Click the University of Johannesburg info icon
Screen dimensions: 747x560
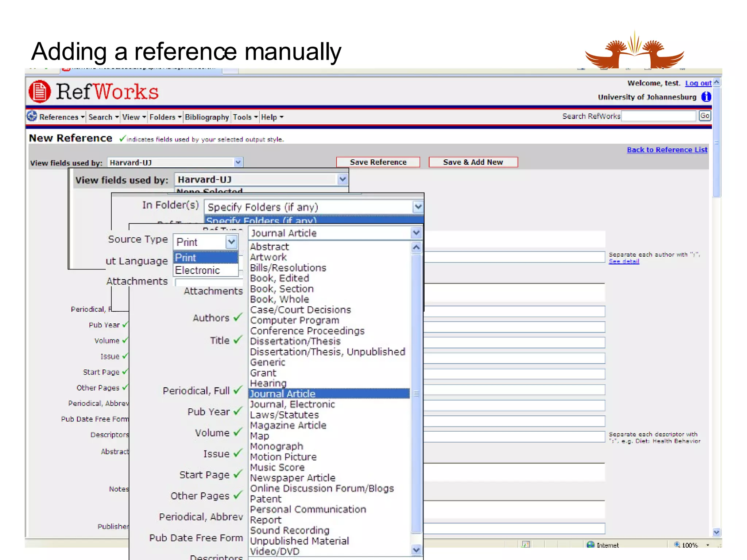point(706,97)
